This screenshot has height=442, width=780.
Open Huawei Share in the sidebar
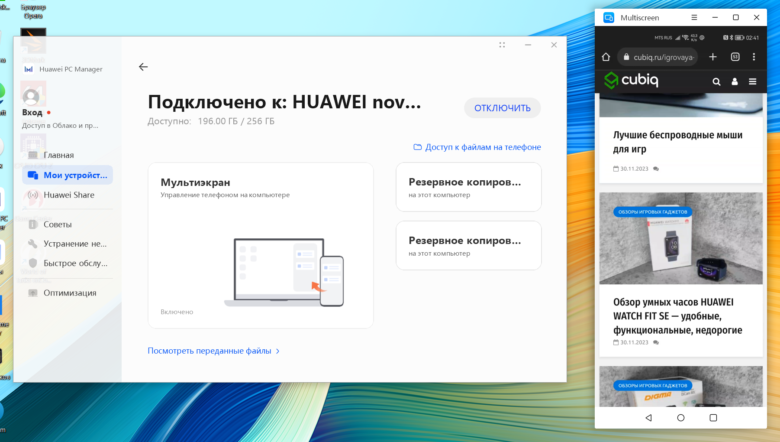click(x=67, y=195)
